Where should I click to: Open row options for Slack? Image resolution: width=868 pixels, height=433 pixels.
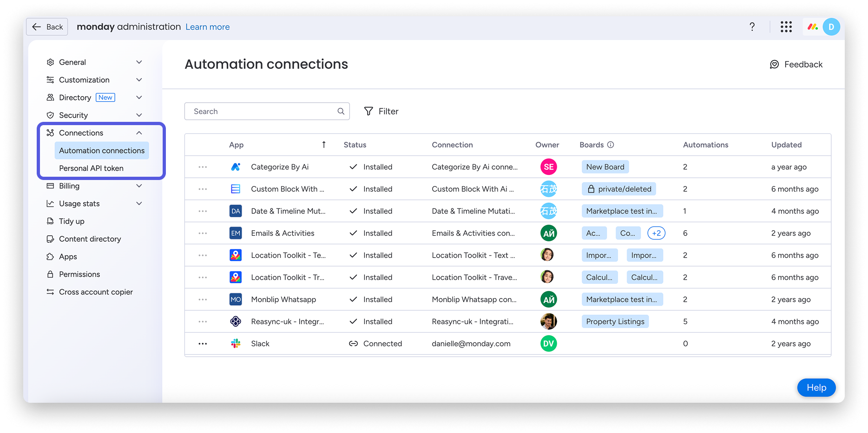(203, 344)
